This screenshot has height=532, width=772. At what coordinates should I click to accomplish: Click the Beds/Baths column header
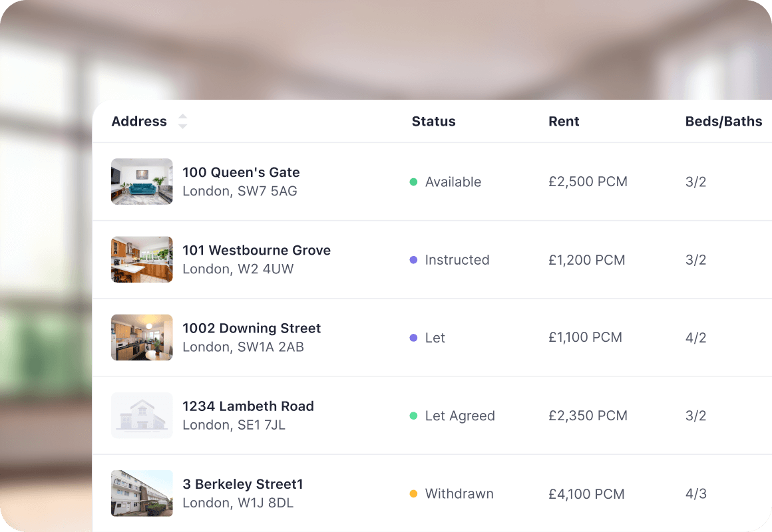[x=723, y=122]
